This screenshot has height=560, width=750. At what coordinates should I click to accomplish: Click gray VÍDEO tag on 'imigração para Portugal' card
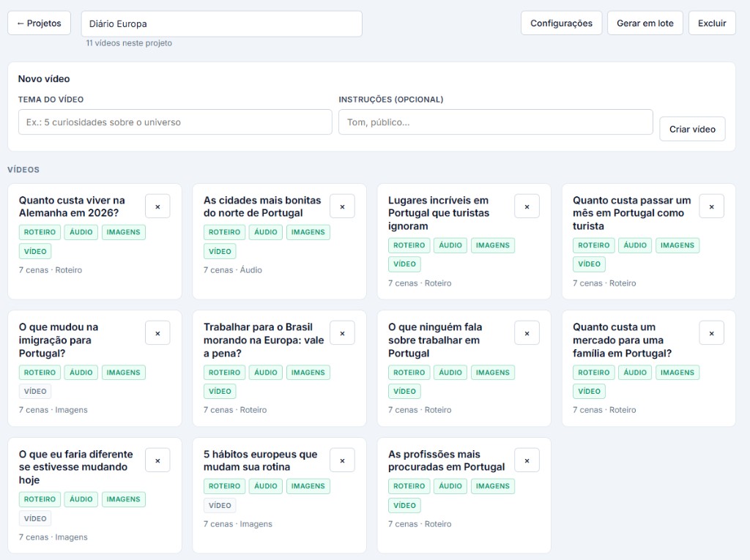click(35, 391)
